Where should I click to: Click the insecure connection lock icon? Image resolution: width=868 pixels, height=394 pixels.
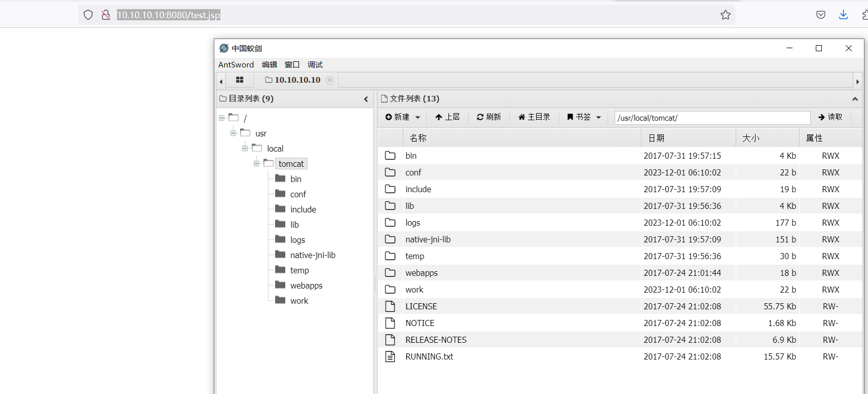click(x=105, y=15)
